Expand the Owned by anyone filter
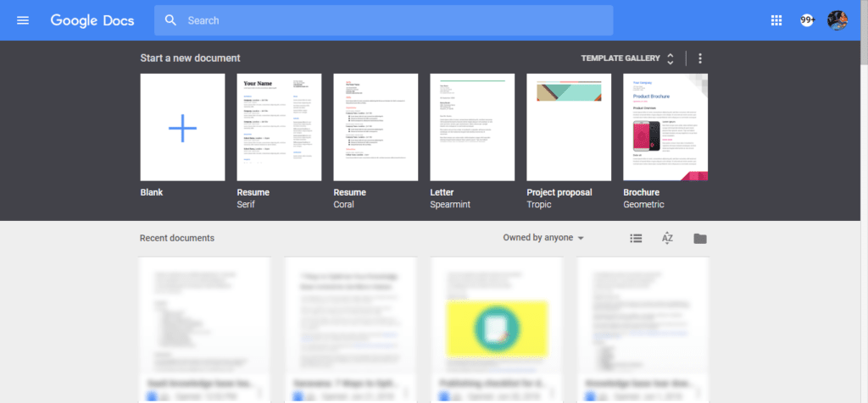Screen dimensions: 868x403 [x=543, y=238]
